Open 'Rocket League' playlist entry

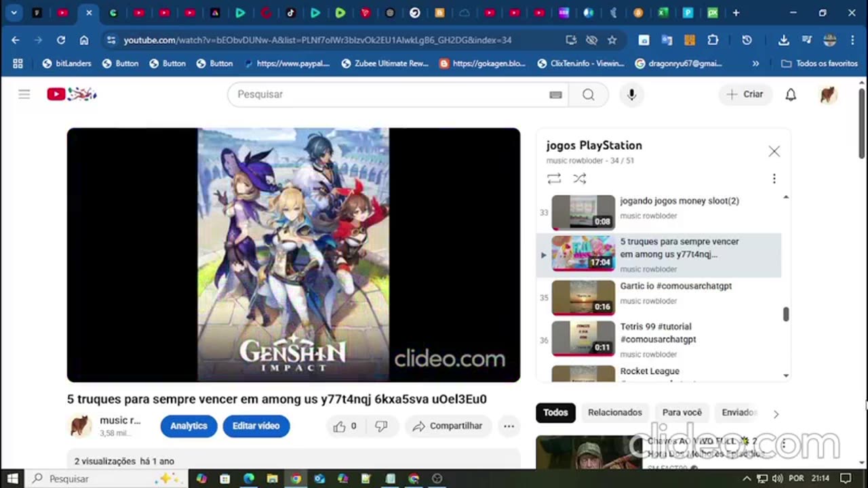(x=658, y=373)
